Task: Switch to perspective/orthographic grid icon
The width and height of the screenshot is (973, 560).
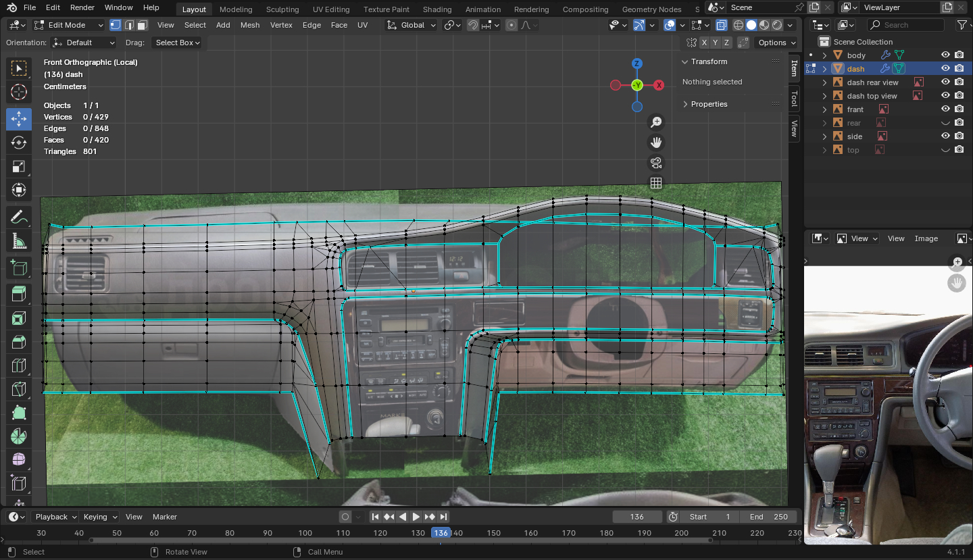Action: (655, 183)
